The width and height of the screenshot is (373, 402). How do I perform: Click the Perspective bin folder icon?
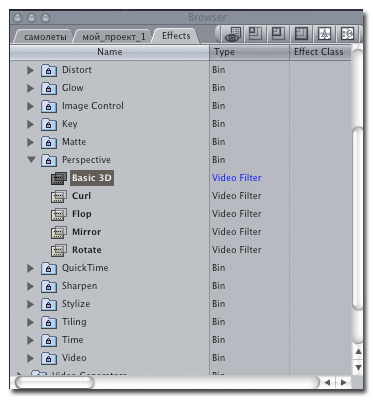49,160
